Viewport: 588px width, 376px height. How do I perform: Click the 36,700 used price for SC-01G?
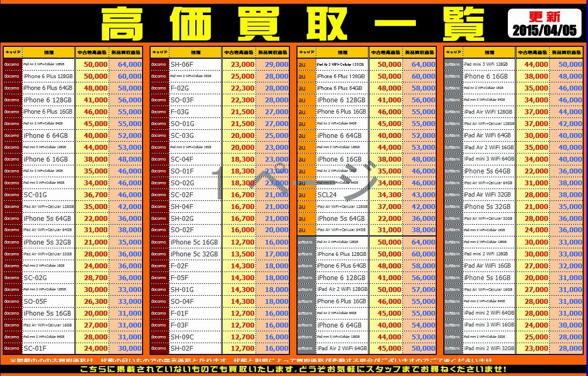click(96, 195)
